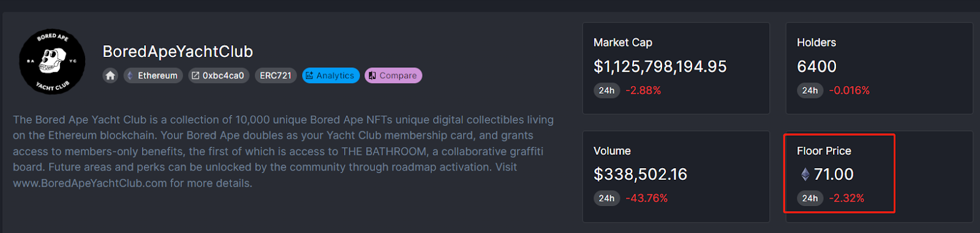
Task: Click the chart icon in Analytics button
Action: click(309, 76)
